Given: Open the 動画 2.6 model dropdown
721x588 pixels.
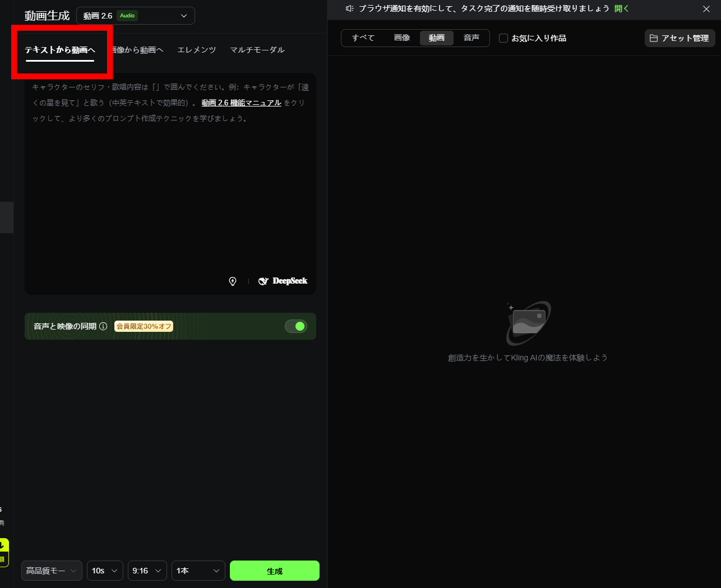Looking at the screenshot, I should 135,16.
